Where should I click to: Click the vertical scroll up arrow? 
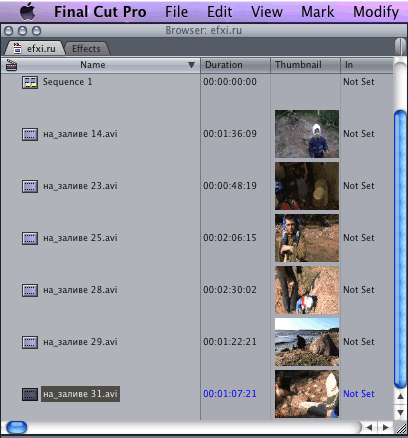click(x=401, y=397)
